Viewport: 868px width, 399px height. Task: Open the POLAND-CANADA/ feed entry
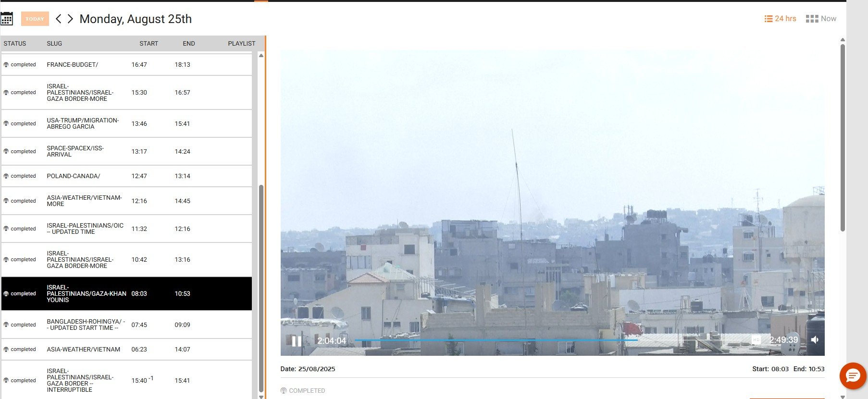click(73, 176)
